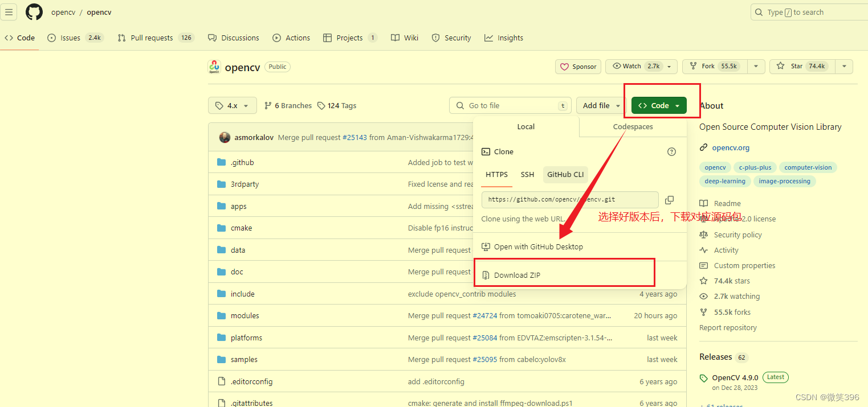Select the GitHub CLI clone option
The width and height of the screenshot is (868, 407).
tap(565, 175)
